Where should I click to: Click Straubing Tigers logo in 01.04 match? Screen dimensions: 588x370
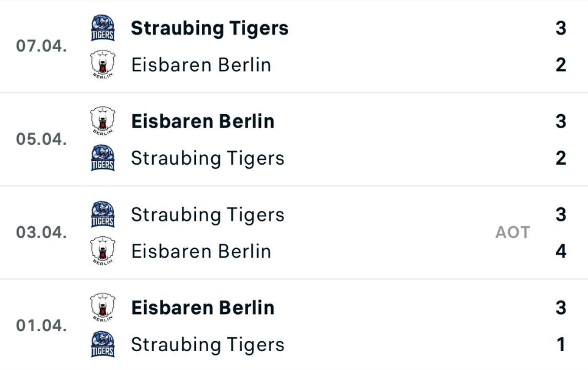pyautogui.click(x=103, y=344)
